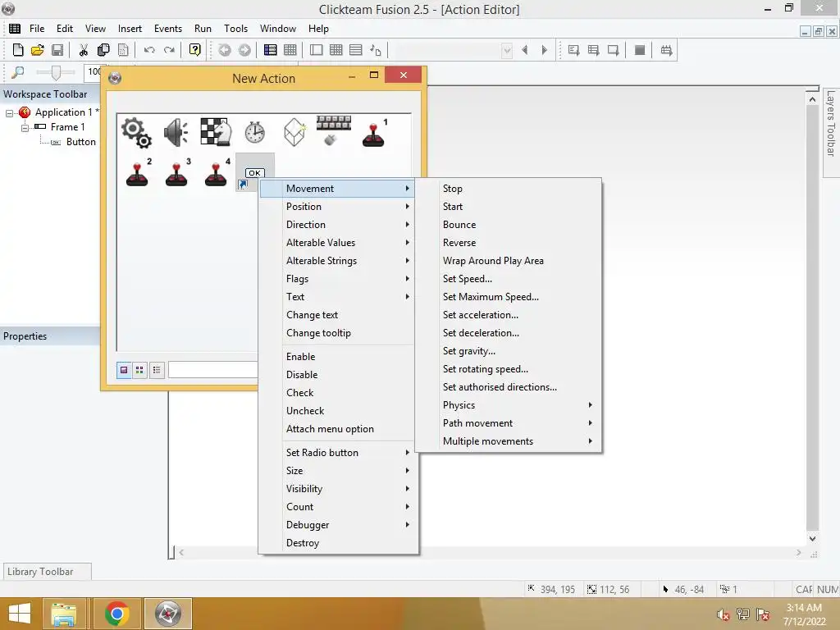
Task: Choose Stop from Movement submenu
Action: [509, 189]
